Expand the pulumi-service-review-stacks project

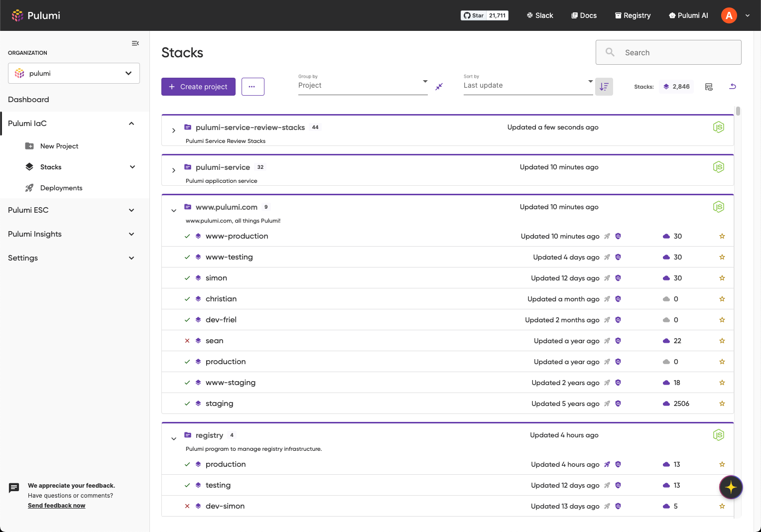pos(173,131)
